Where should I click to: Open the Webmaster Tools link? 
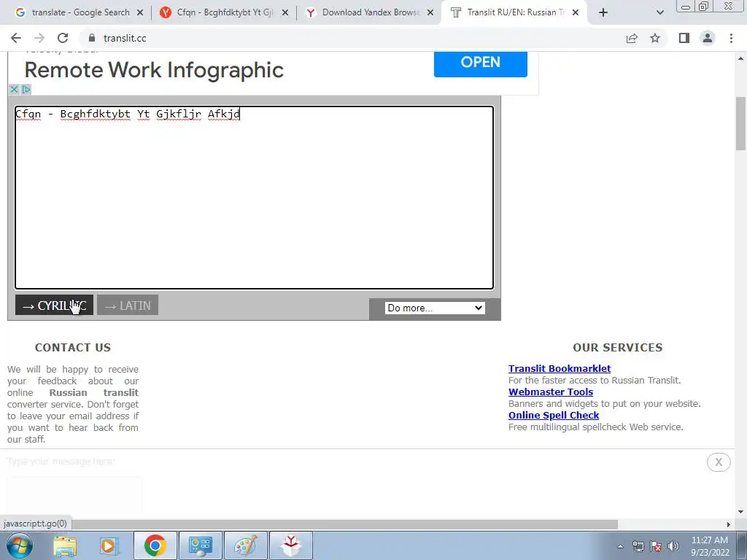pyautogui.click(x=551, y=392)
